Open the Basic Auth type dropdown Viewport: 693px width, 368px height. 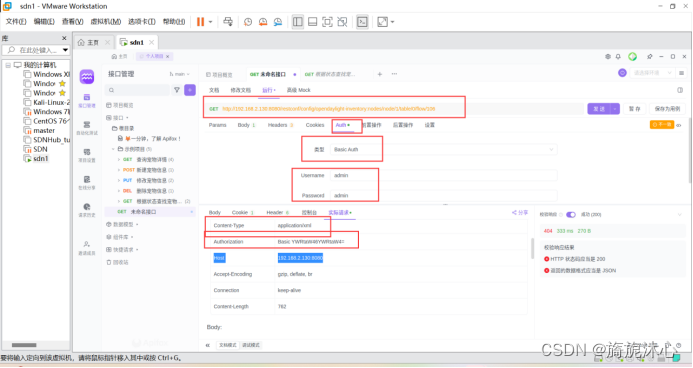[443, 150]
